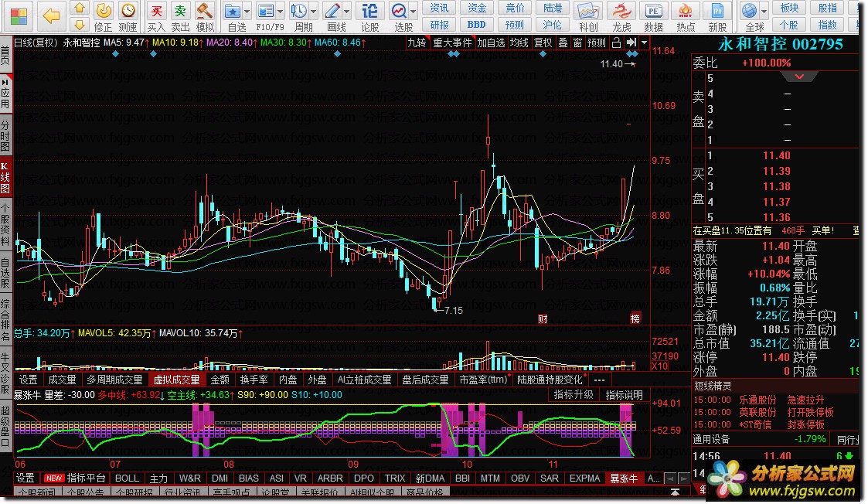The height and width of the screenshot is (504, 868).
Task: Open the 全球 global markets globe icon
Action: [749, 11]
